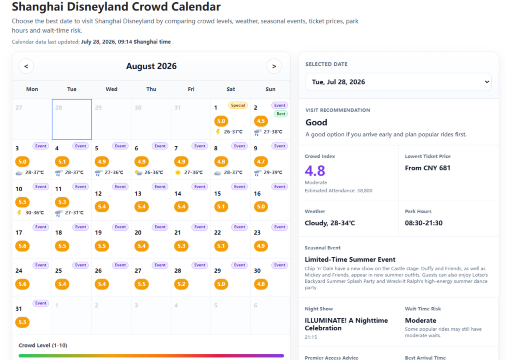The width and height of the screenshot is (506, 360).
Task: Advance to the next month with the right arrow
Action: [274, 66]
